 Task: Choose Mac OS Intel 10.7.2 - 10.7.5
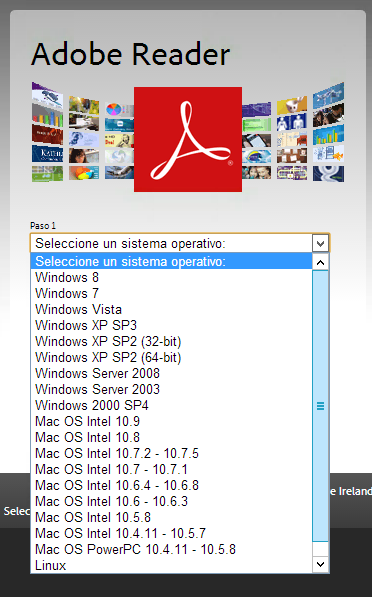tap(171, 453)
